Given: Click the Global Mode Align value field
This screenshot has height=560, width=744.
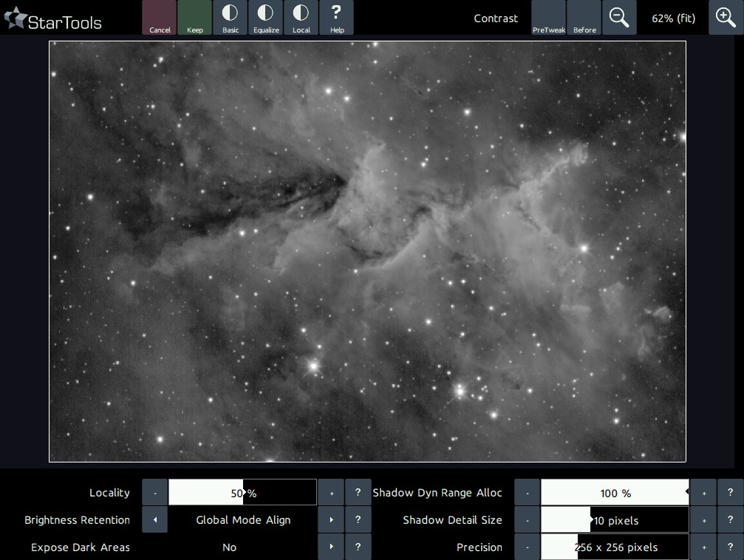Looking at the screenshot, I should (x=243, y=520).
